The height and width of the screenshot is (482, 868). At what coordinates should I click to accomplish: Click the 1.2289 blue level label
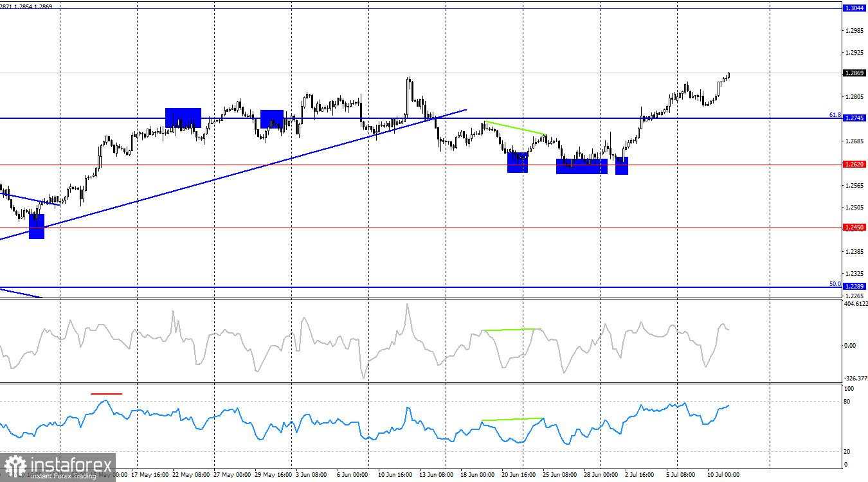coord(854,287)
